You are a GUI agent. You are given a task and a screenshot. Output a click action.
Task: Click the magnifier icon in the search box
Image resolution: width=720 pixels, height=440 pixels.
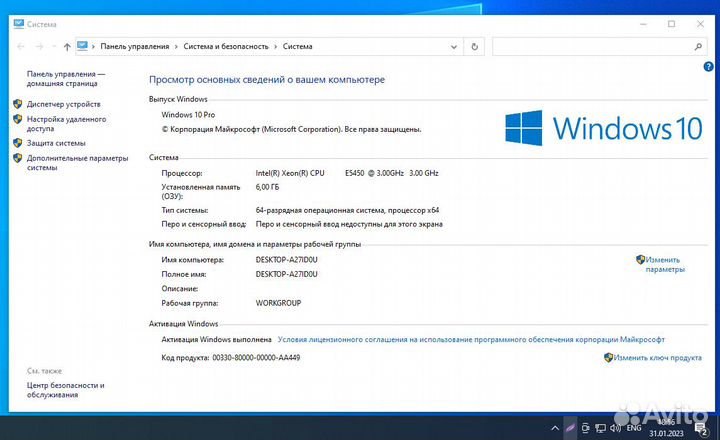pos(698,46)
